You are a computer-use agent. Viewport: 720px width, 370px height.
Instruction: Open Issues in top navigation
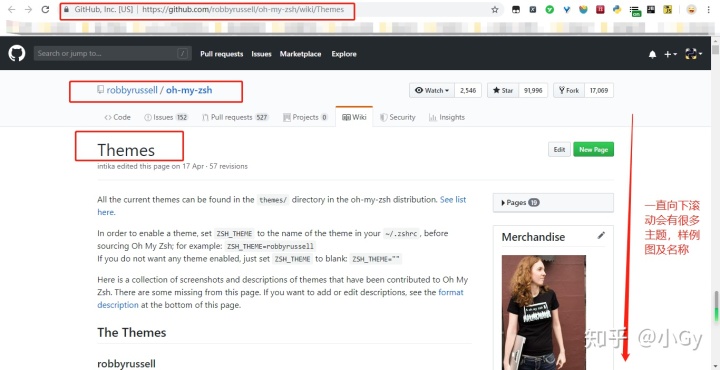coord(261,54)
